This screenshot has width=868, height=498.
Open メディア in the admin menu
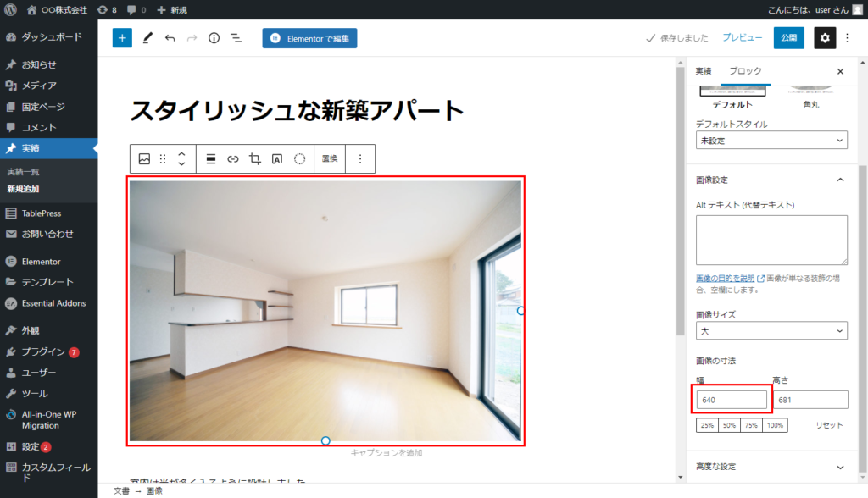[x=39, y=86]
